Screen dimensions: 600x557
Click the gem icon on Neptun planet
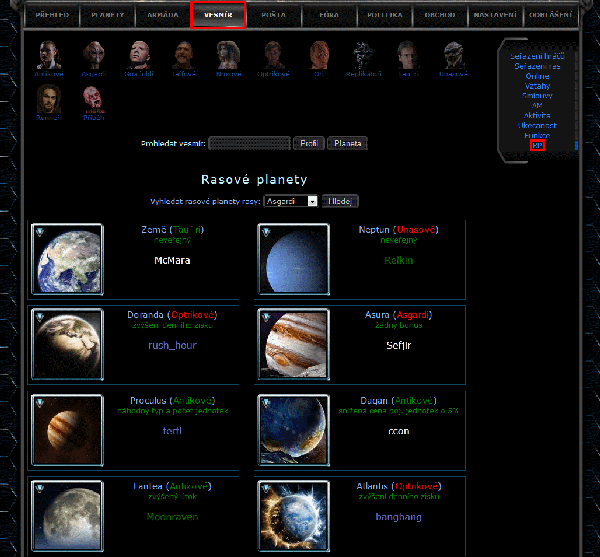[267, 232]
